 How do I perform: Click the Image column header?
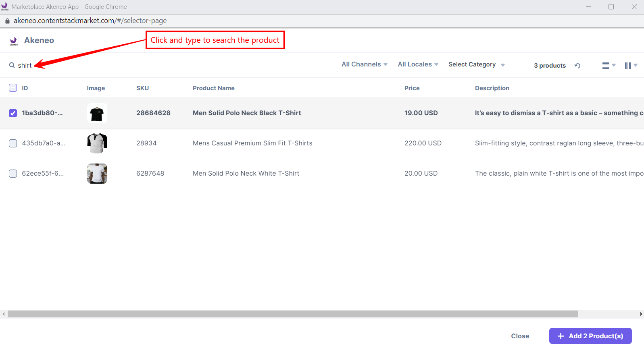tap(96, 88)
